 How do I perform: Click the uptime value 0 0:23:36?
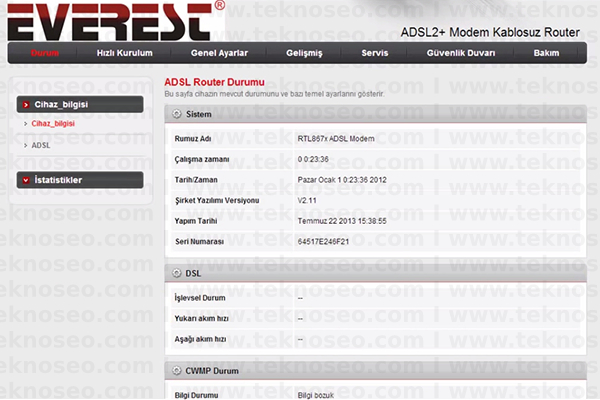313,159
